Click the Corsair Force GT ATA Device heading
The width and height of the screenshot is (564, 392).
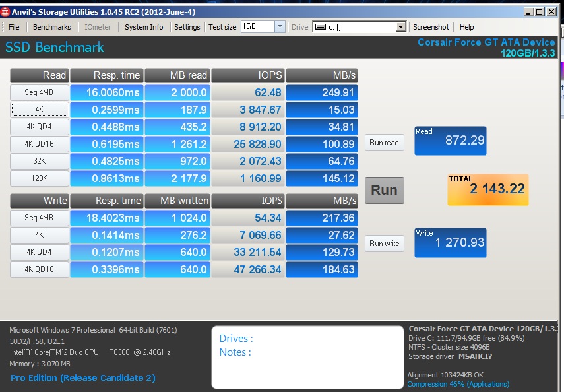[x=486, y=42]
